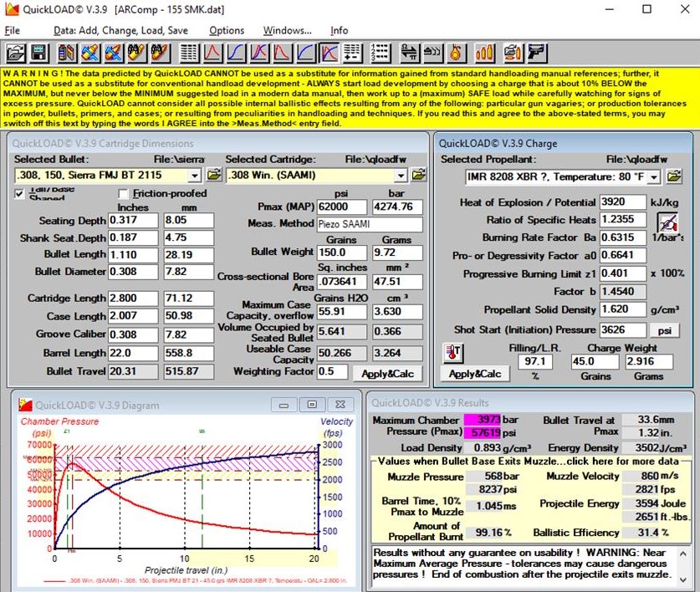The height and width of the screenshot is (592, 700).
Task: Click the table icon with plus and minus
Action: 352,53
